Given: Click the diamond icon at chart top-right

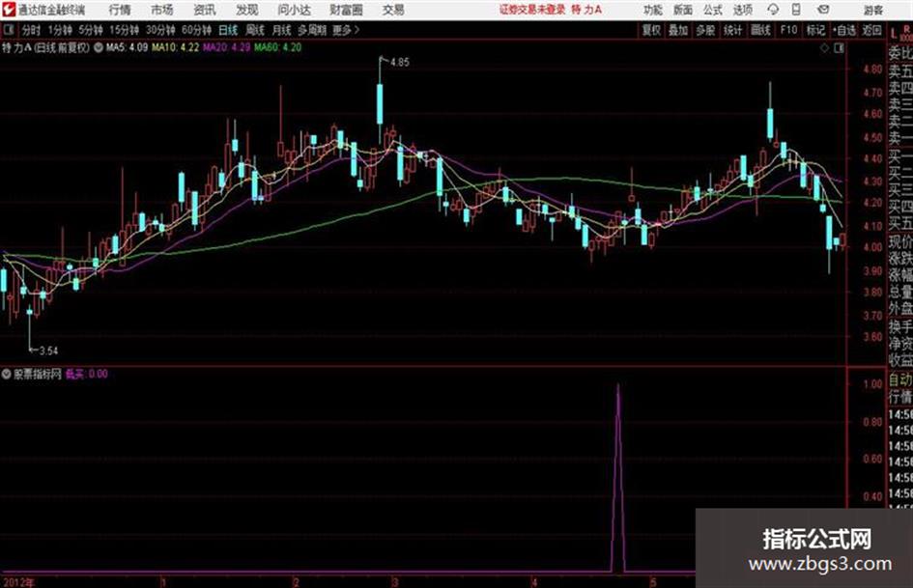Looking at the screenshot, I should coord(824,48).
